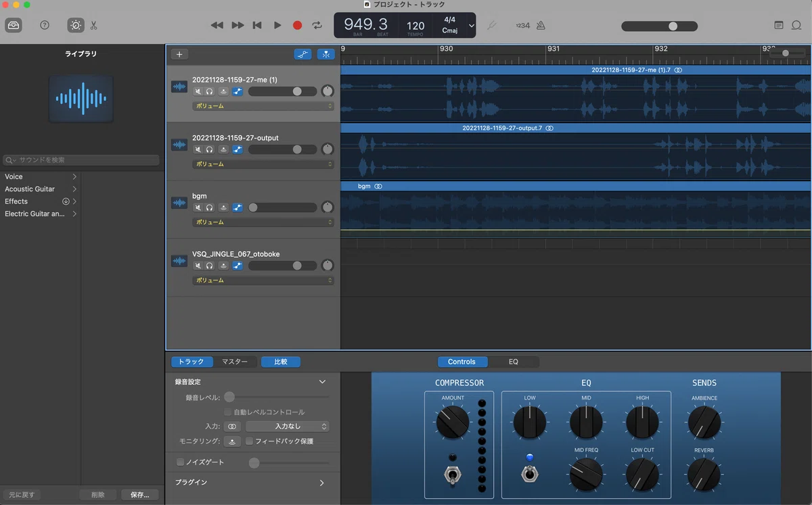Open automation parameter dropdown of 20221128-1159-27-output track

click(263, 164)
